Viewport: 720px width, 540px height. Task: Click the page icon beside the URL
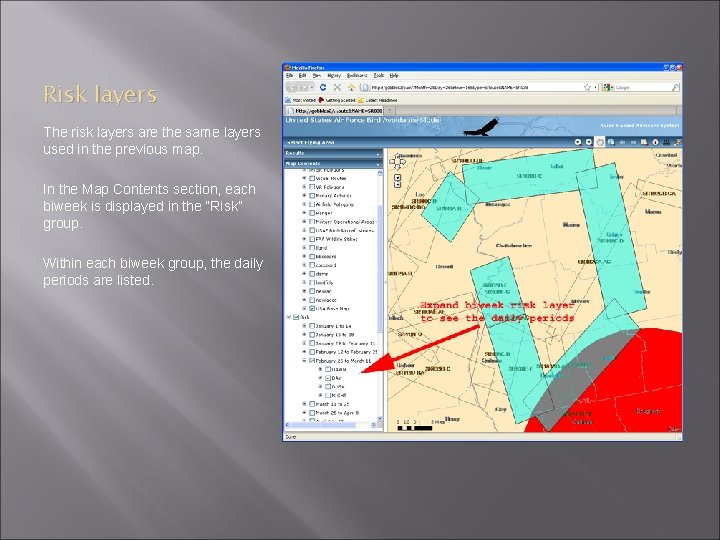365,87
